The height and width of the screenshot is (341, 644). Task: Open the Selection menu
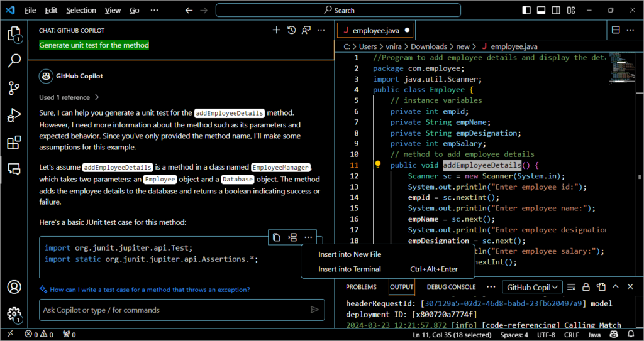pos(81,10)
